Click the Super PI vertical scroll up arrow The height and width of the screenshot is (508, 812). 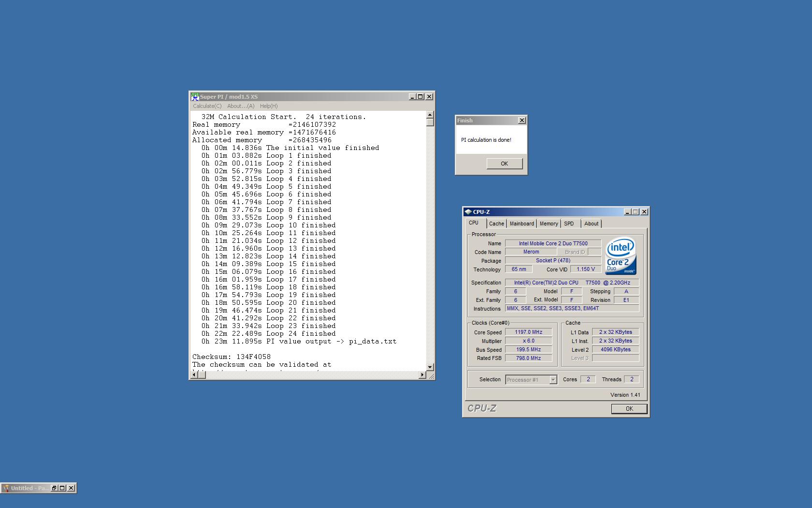(x=430, y=115)
